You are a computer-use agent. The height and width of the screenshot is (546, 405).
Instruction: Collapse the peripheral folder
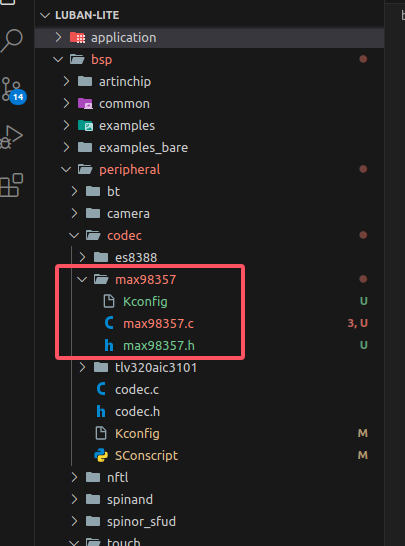66,170
